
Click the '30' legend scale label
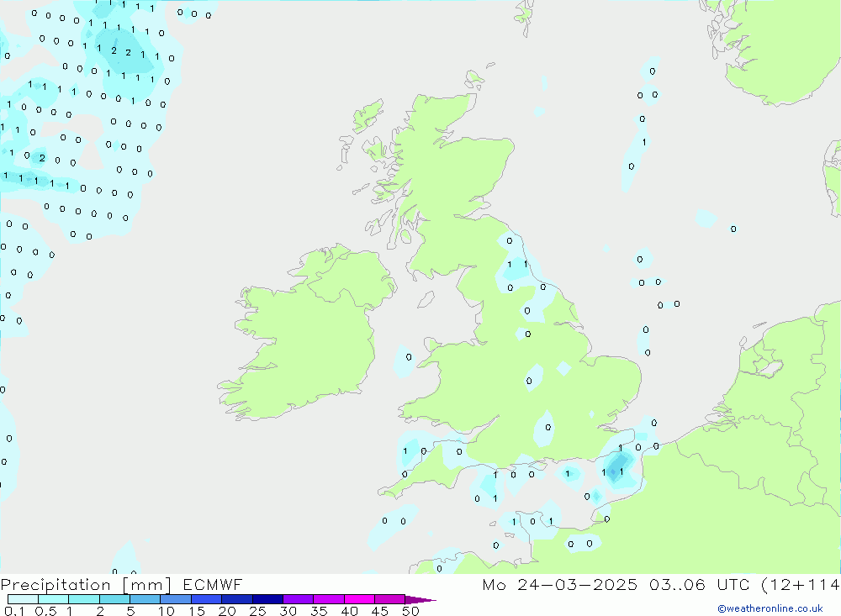[288, 611]
